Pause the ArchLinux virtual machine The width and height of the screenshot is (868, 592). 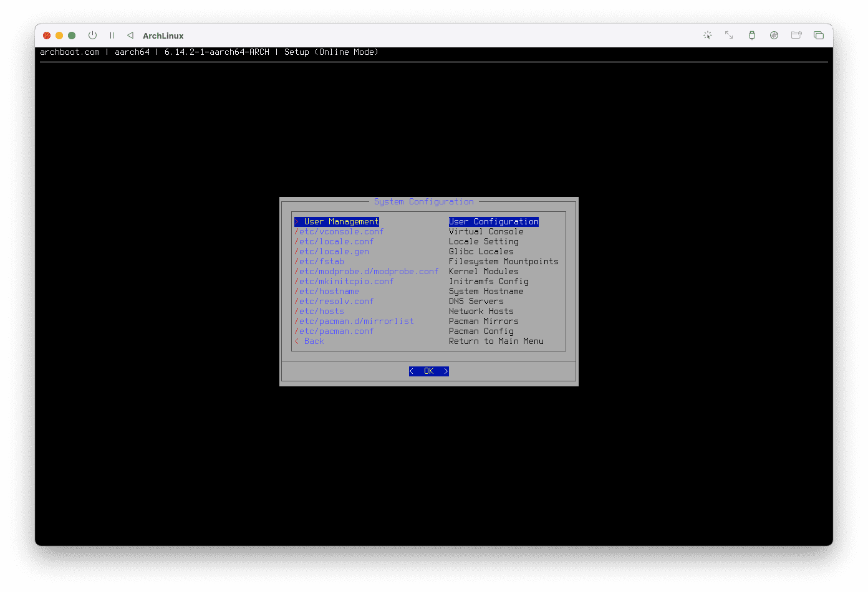pos(112,36)
